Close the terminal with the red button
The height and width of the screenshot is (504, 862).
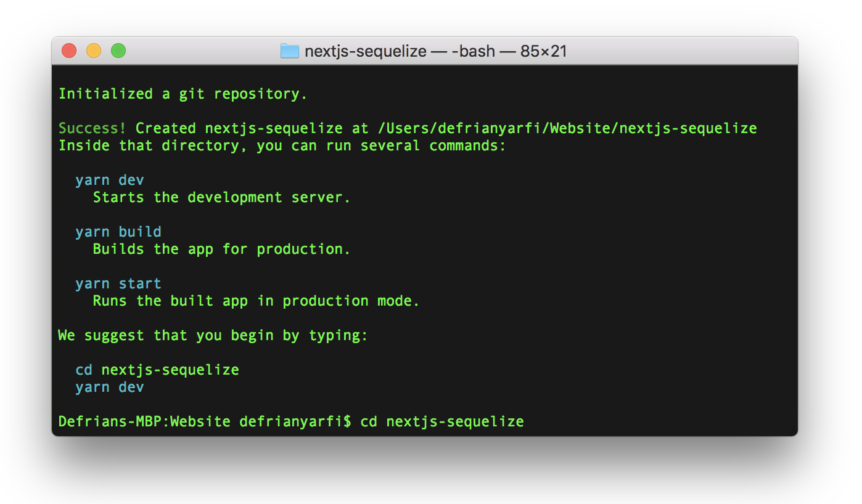(69, 51)
